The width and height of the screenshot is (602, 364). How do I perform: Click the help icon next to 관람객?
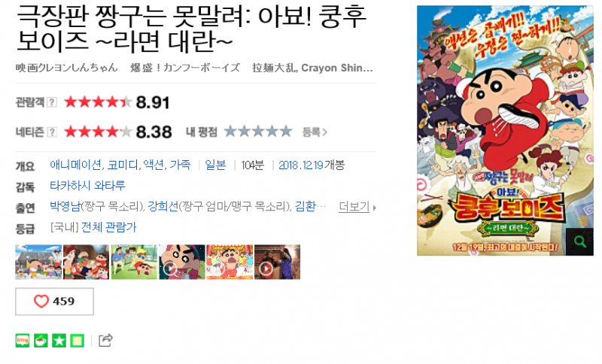pos(51,102)
